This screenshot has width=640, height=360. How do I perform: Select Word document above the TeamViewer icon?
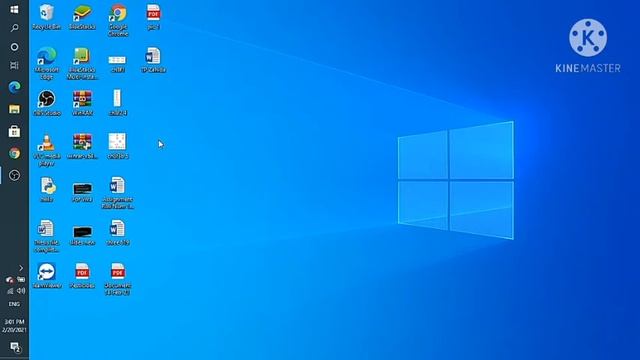[47, 236]
